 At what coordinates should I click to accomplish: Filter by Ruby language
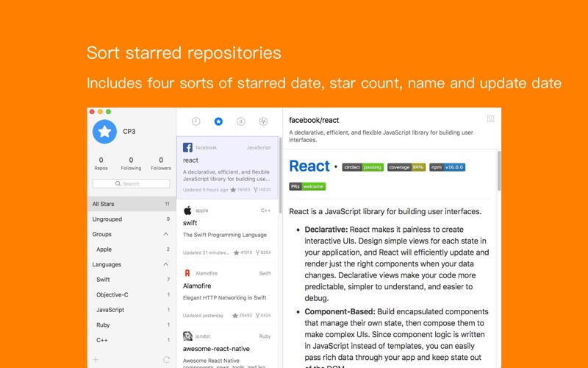coord(132,325)
